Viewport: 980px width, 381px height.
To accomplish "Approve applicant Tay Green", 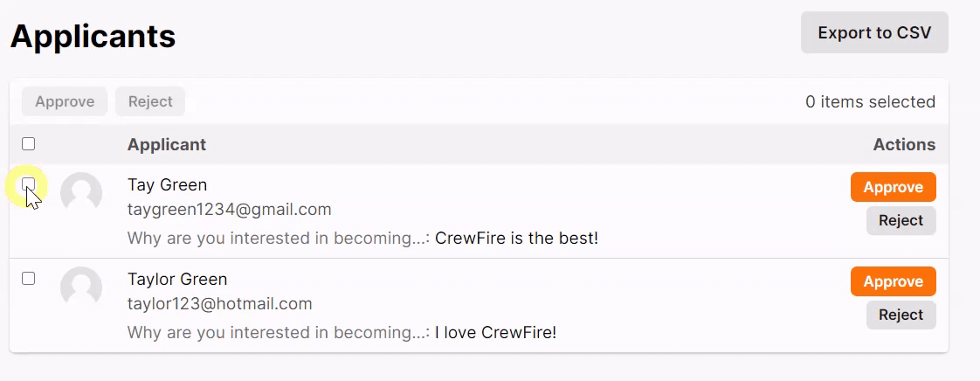I will pyautogui.click(x=894, y=187).
